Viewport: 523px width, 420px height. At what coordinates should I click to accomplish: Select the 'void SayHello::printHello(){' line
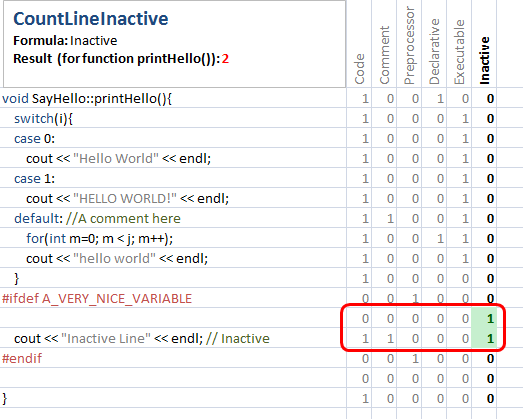pyautogui.click(x=87, y=99)
